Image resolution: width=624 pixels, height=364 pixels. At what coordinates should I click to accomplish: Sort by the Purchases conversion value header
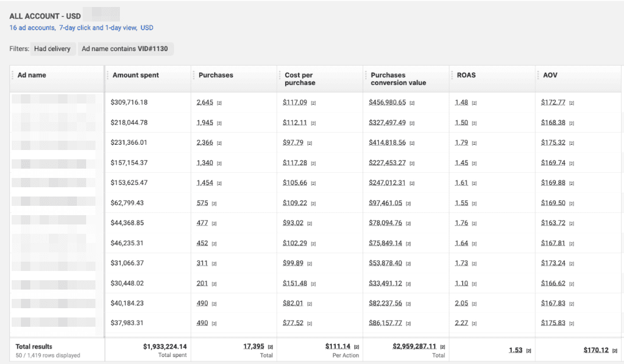click(398, 78)
